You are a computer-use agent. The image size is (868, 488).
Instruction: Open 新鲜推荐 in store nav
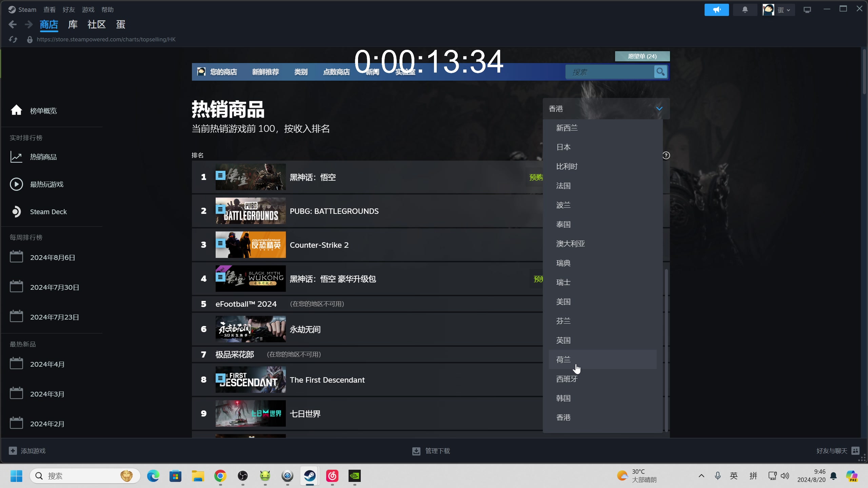pos(265,72)
